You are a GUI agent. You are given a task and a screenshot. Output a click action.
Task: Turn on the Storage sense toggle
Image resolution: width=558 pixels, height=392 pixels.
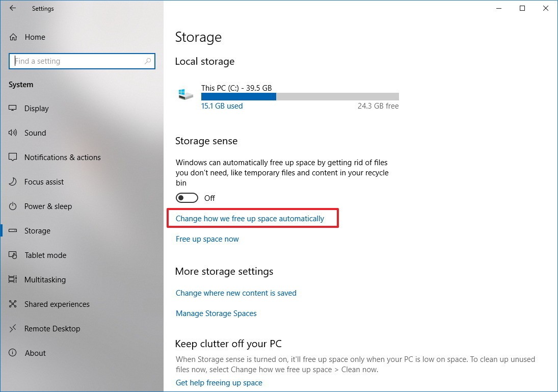(187, 198)
